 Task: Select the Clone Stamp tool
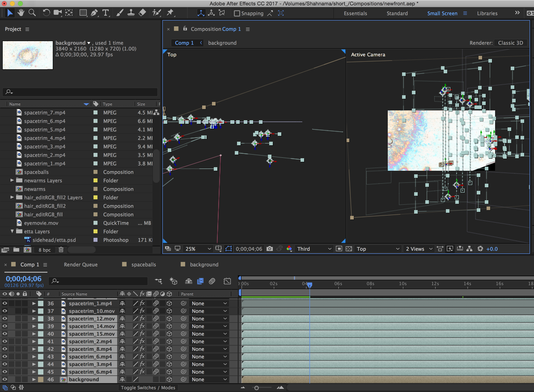pyautogui.click(x=131, y=13)
